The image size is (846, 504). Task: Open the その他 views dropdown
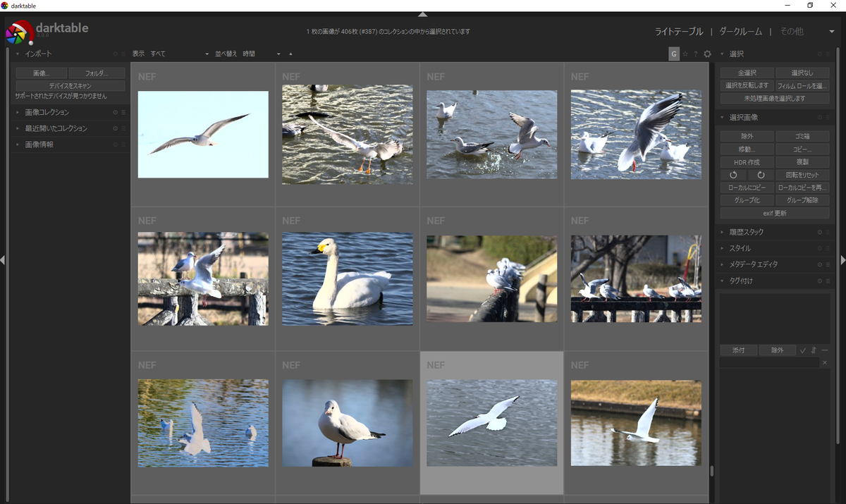point(806,32)
